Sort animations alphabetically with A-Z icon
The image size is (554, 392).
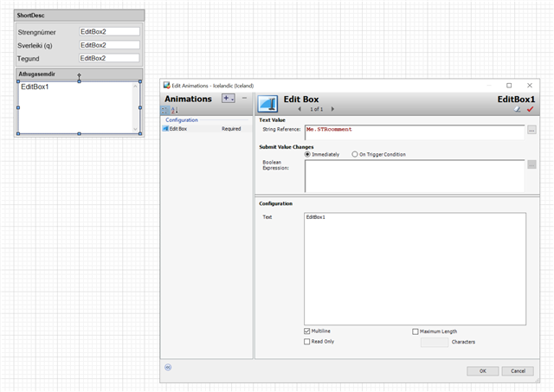pos(175,110)
